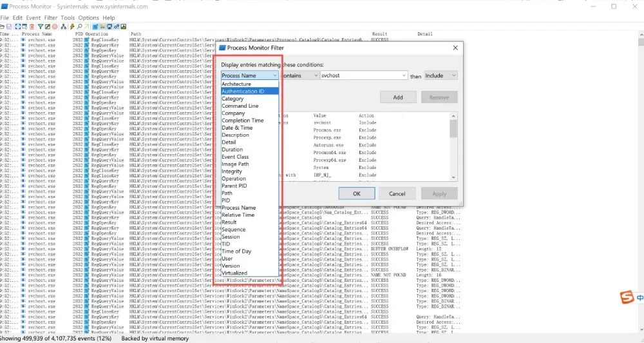Click OK in the filter dialog
The image size is (644, 343).
click(x=356, y=193)
